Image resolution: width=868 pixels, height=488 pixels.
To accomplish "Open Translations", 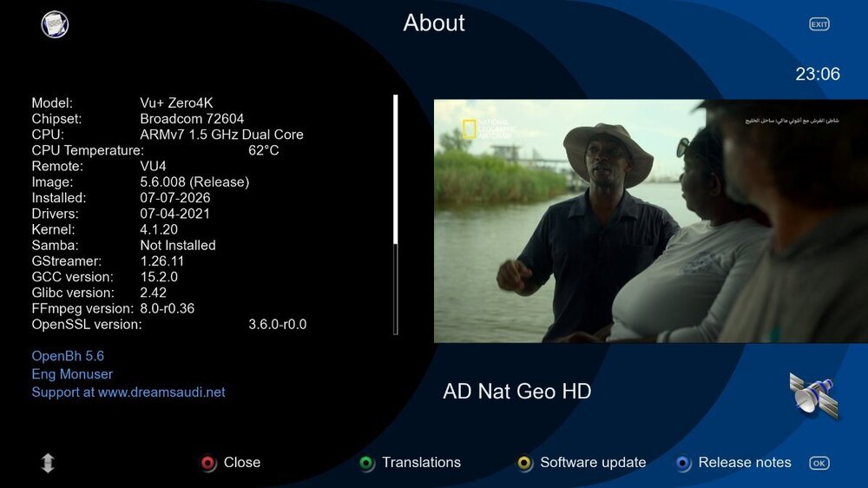I will coord(421,463).
